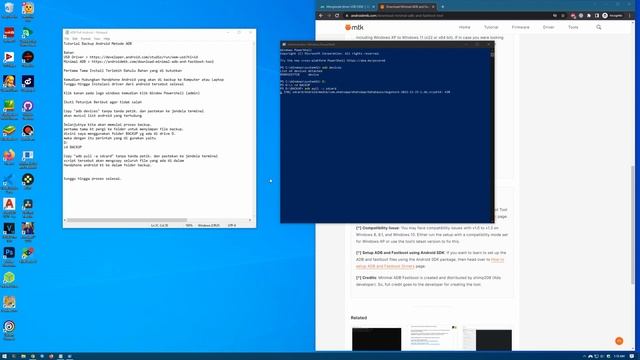This screenshot has width=640, height=360.
Task: Click the browser page vertical scrollbar
Action: click(633, 224)
